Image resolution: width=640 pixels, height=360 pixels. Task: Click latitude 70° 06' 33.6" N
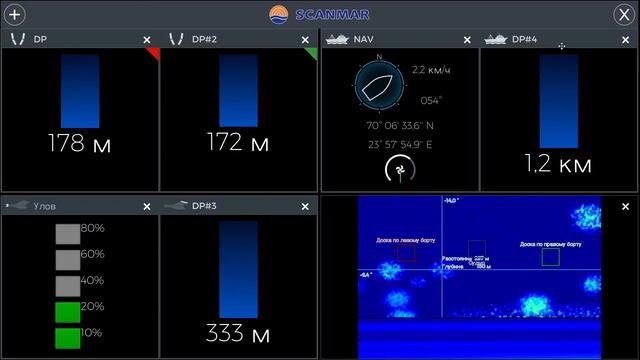click(x=400, y=126)
